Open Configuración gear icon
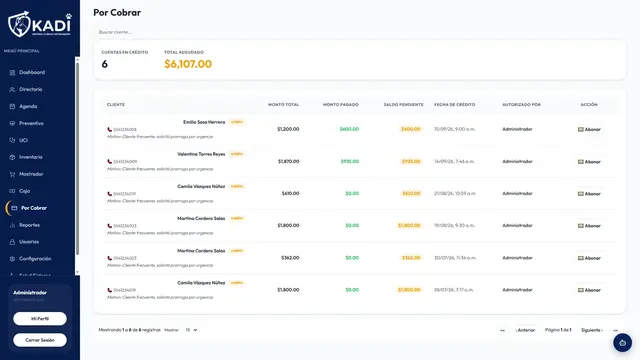Screen dimensions: 640x360 12,259
